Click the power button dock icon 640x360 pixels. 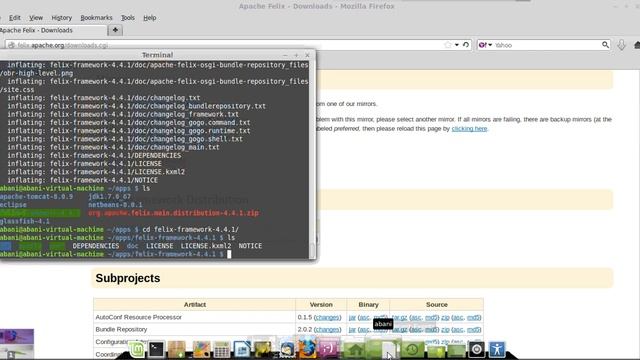click(476, 349)
